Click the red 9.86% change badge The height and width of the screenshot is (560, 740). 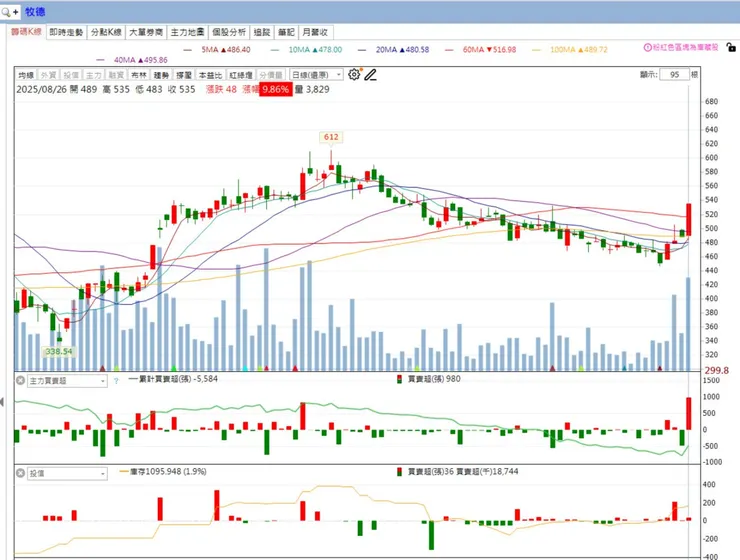[x=276, y=89]
